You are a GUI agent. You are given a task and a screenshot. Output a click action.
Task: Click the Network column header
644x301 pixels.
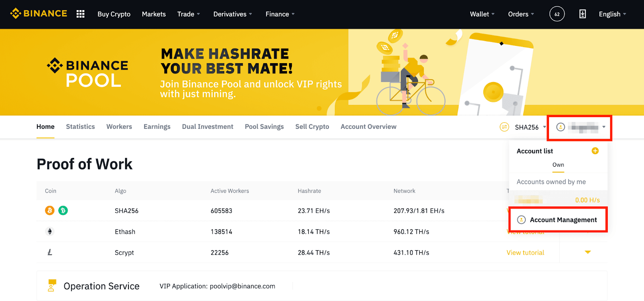coord(405,191)
